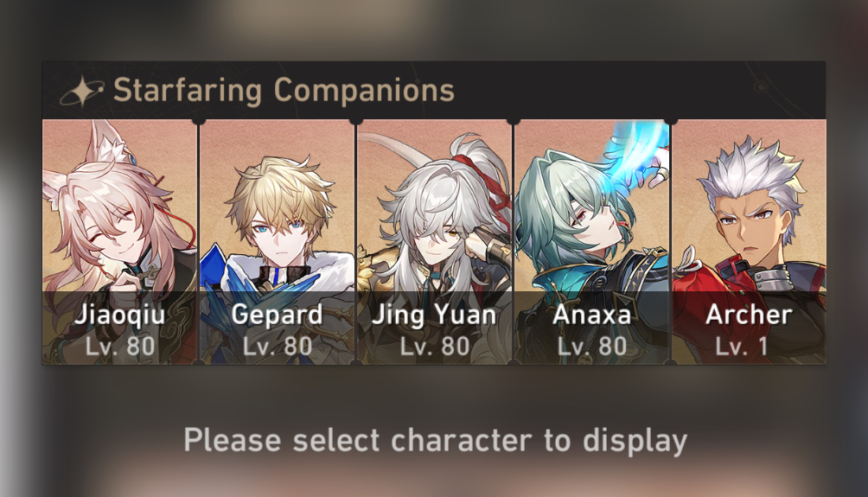The image size is (868, 497).
Task: Pick Jing Yuan's white-haired portrait
Action: point(434,242)
